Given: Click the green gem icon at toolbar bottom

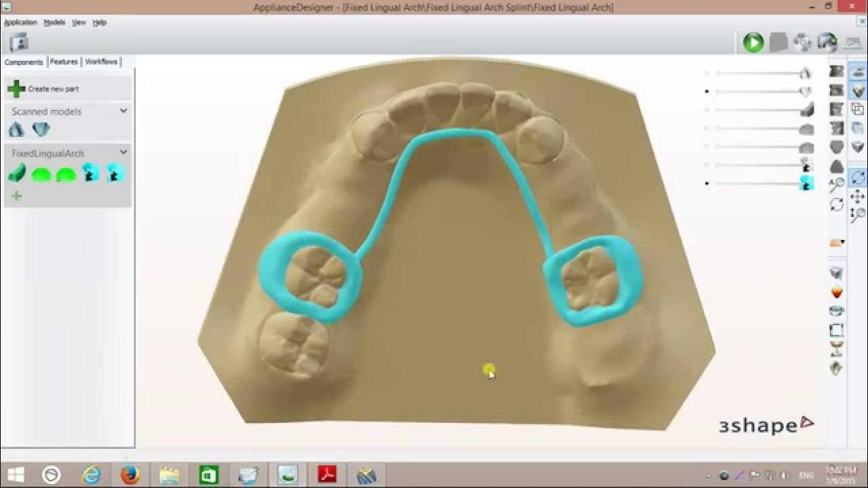Looking at the screenshot, I should point(837,369).
